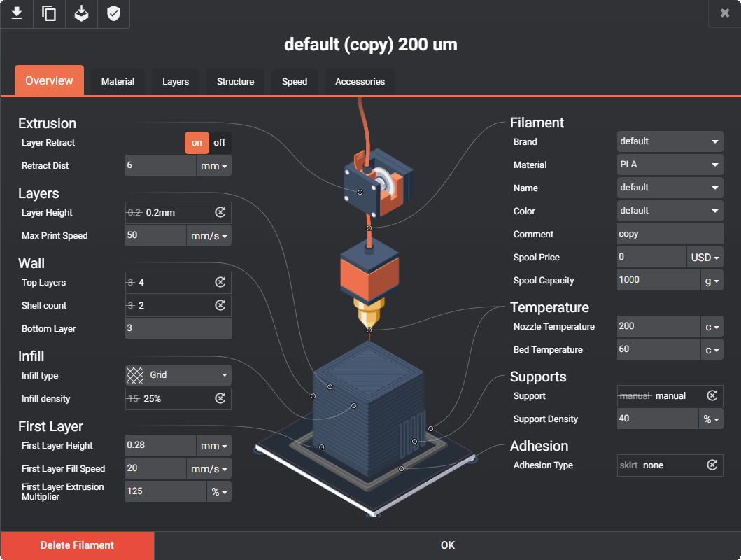Open the Infill type Grid dropdown
This screenshot has width=741, height=560.
click(178, 375)
